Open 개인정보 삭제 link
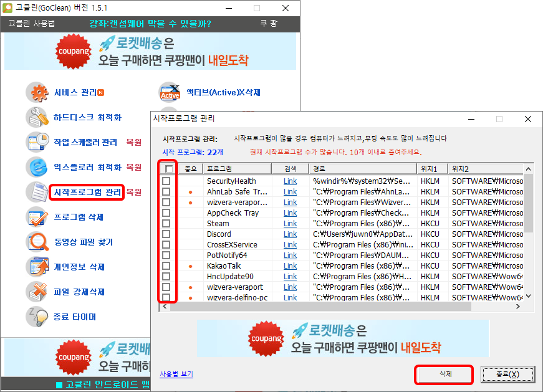543x392 pixels. pyautogui.click(x=79, y=267)
